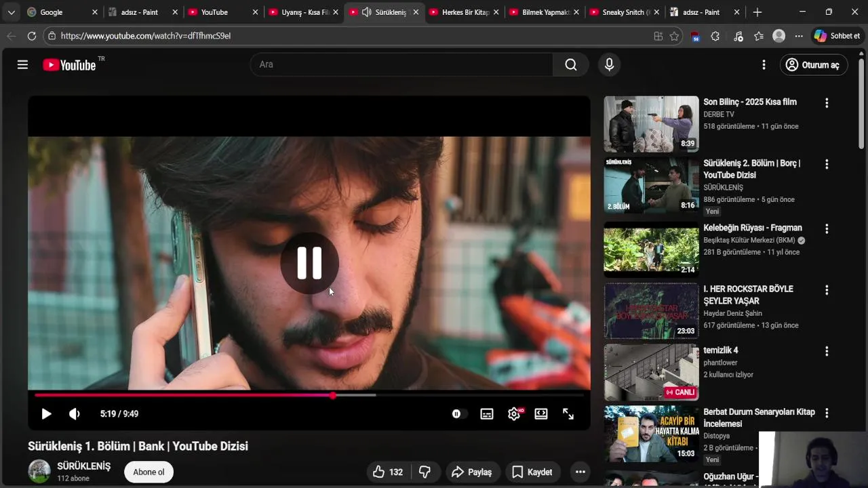Switch to the YouTube browser tab
Image resolution: width=868 pixels, height=488 pixels.
222,12
